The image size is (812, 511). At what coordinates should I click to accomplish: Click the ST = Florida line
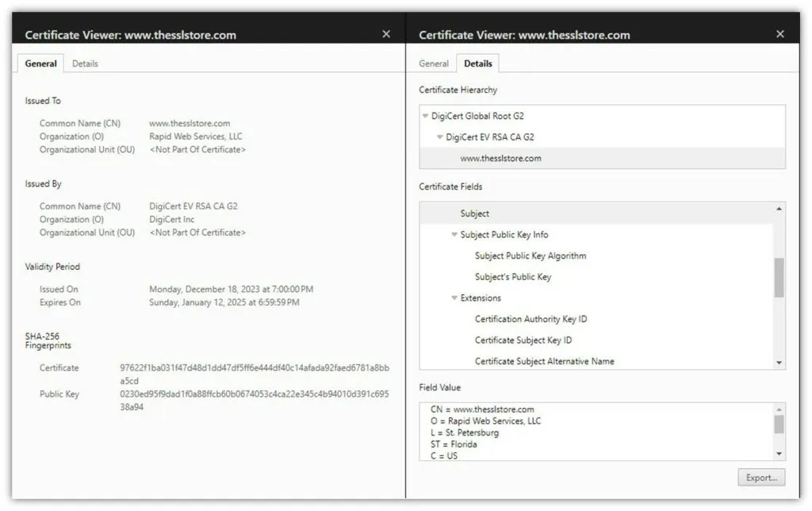point(454,444)
